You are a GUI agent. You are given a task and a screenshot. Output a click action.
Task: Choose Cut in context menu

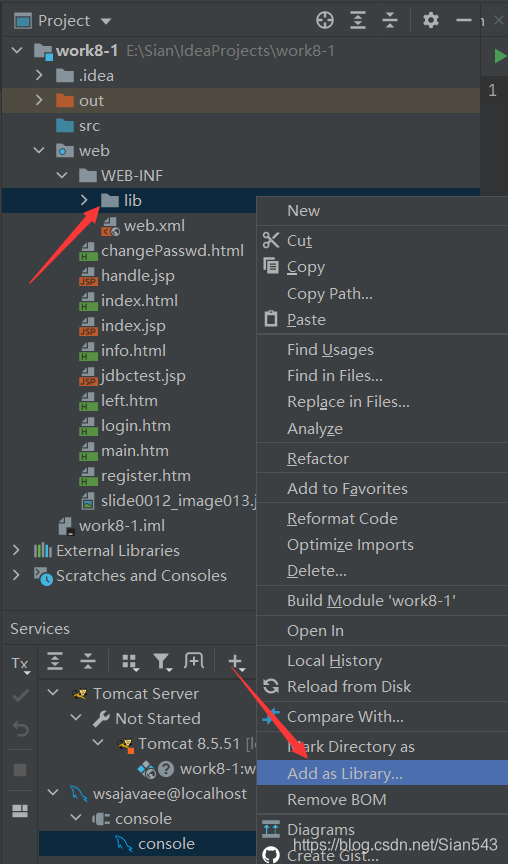(382, 241)
